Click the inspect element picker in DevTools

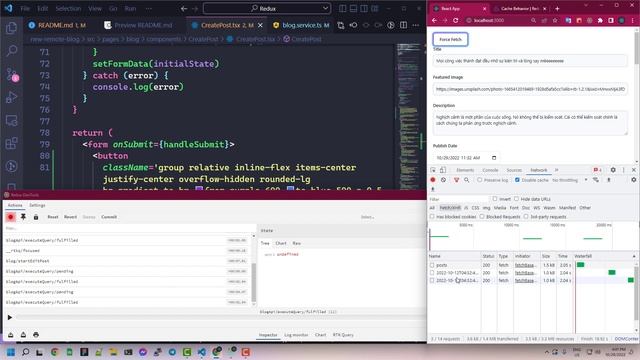pos(433,170)
